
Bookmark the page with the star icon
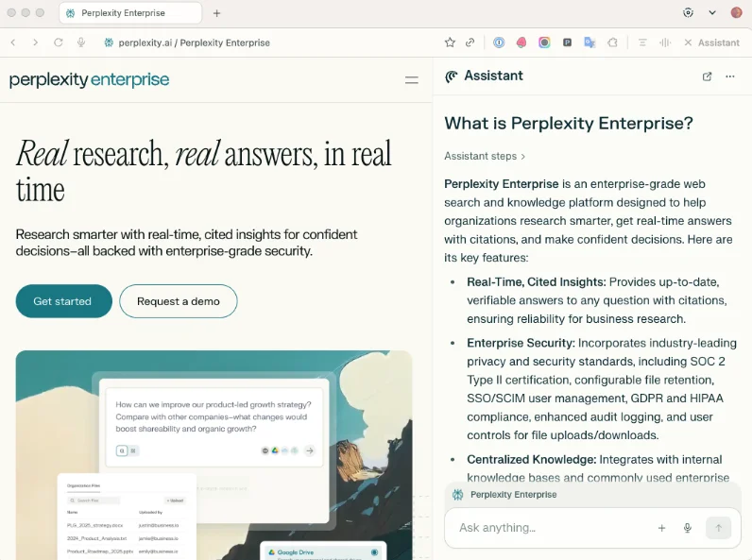click(450, 42)
